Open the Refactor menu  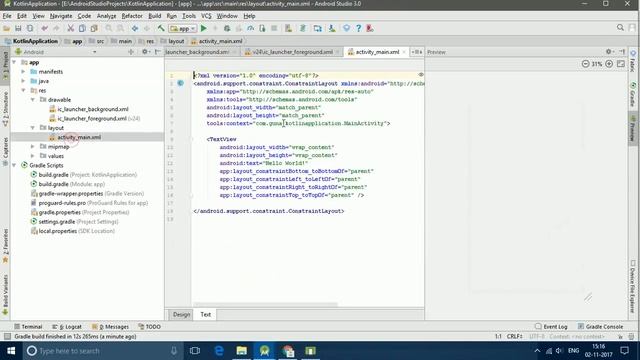[132, 16]
